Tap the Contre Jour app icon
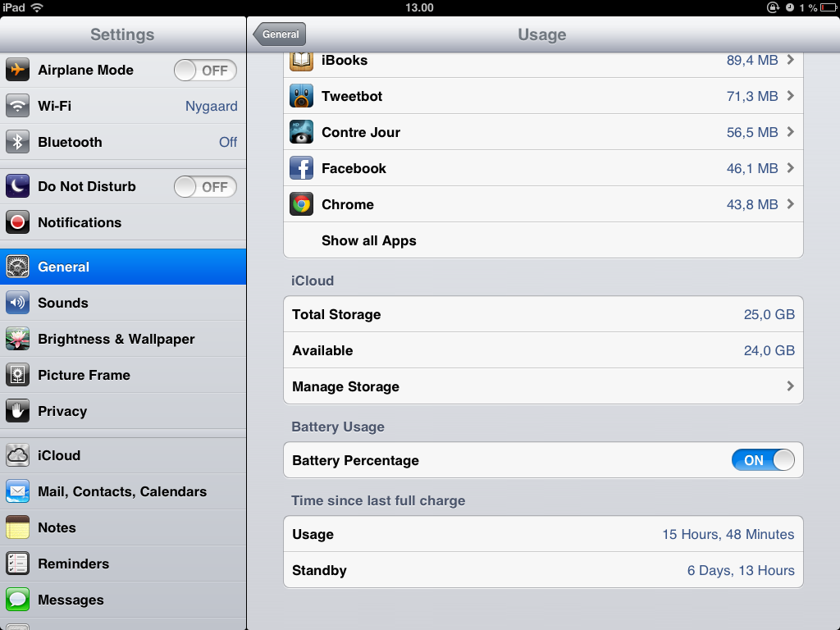840x630 pixels. tap(301, 132)
